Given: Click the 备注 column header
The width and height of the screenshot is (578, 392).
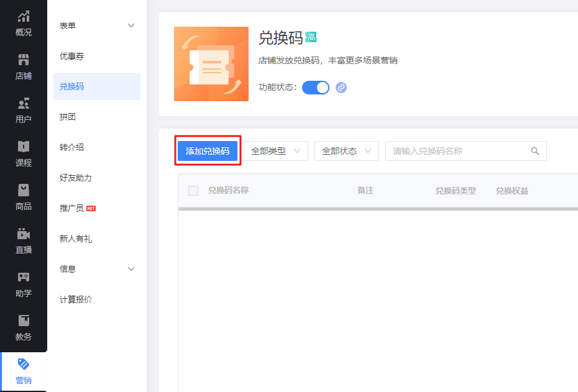Looking at the screenshot, I should (x=365, y=191).
